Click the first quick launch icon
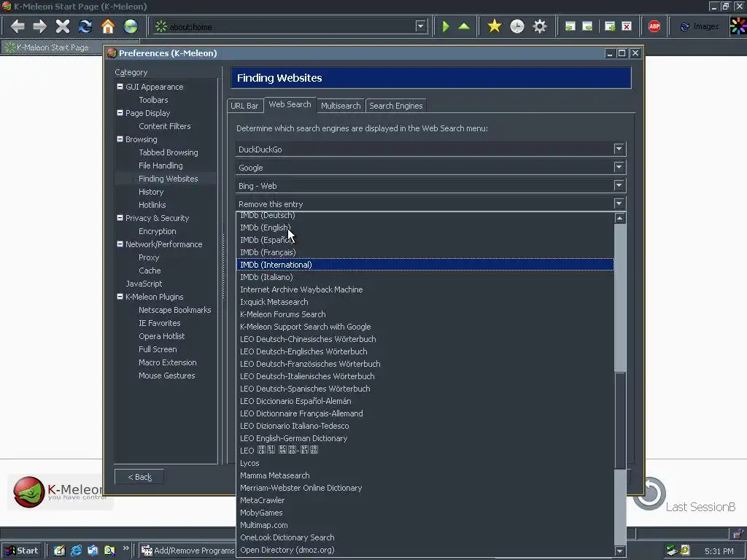 point(60,551)
